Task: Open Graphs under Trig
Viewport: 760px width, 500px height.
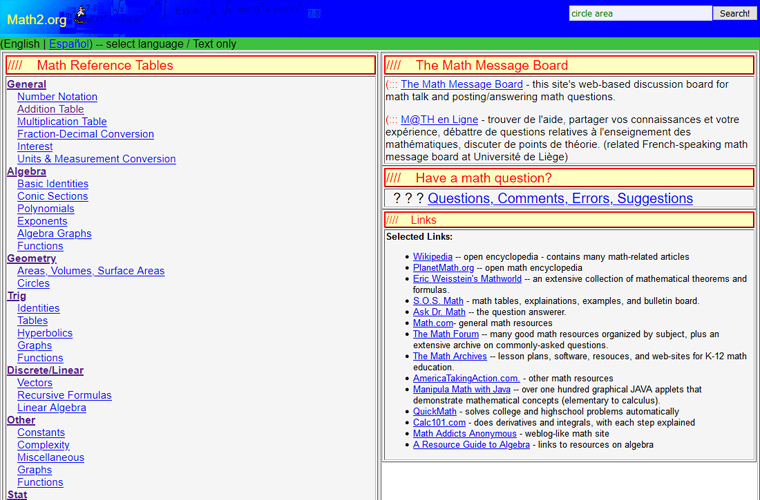Action: pyautogui.click(x=34, y=345)
